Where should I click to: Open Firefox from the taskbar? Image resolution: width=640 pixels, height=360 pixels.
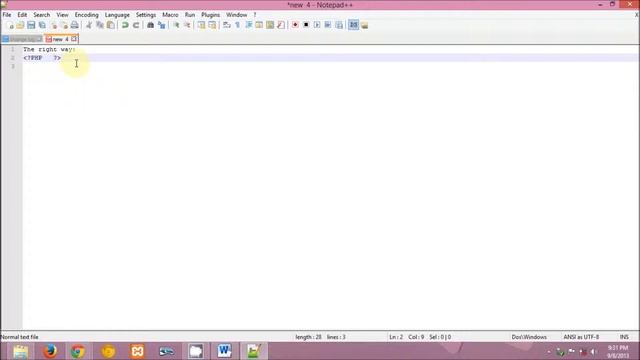pos(50,351)
